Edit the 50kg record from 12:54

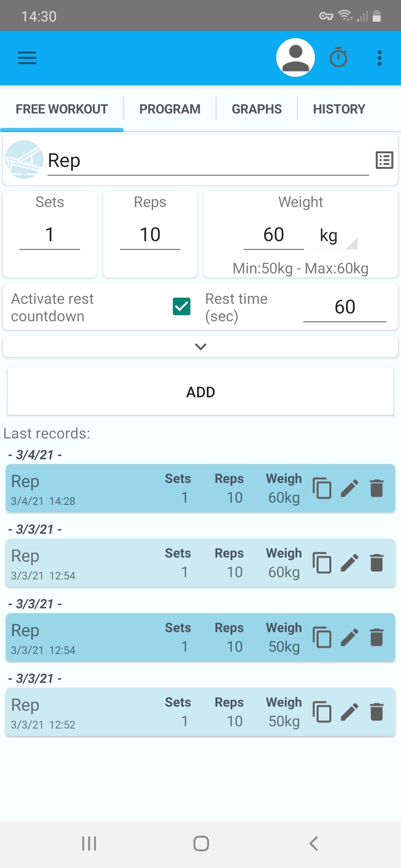(349, 637)
